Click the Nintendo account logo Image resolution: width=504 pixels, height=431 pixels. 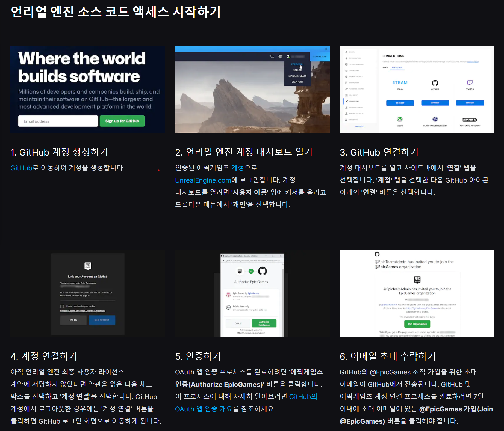469,120
